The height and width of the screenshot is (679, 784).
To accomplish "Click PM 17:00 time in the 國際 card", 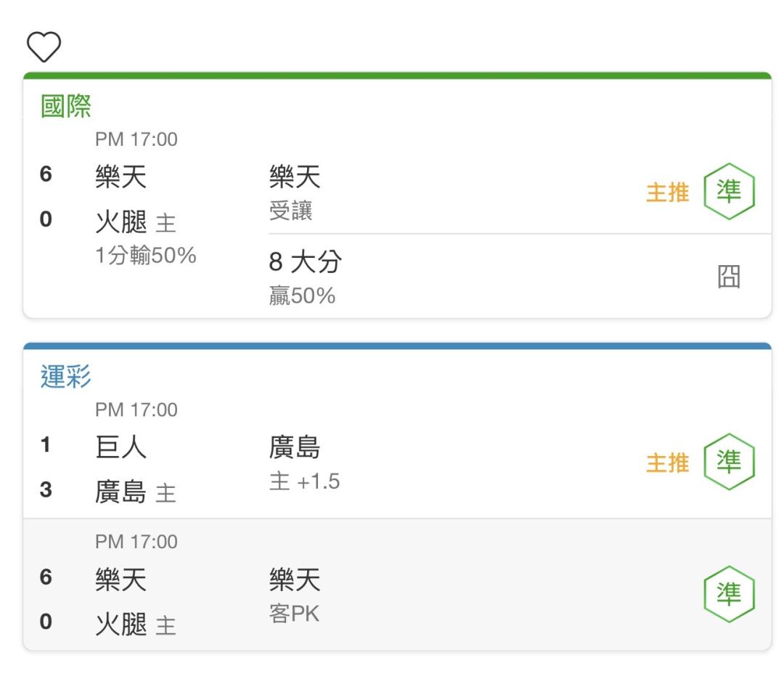I will (x=136, y=139).
